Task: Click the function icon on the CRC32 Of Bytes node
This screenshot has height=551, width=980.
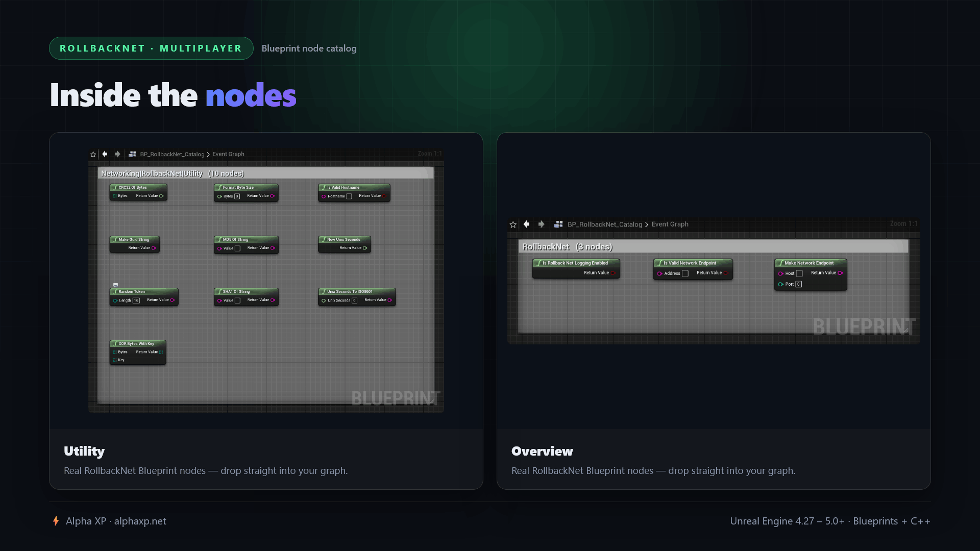Action: (115, 188)
